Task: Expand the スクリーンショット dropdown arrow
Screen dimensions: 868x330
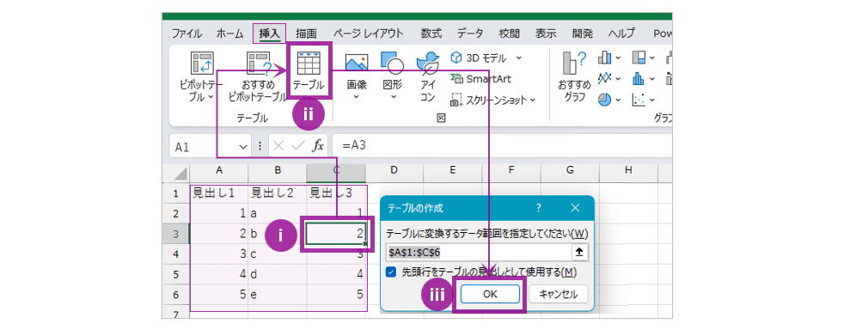Action: point(532,101)
